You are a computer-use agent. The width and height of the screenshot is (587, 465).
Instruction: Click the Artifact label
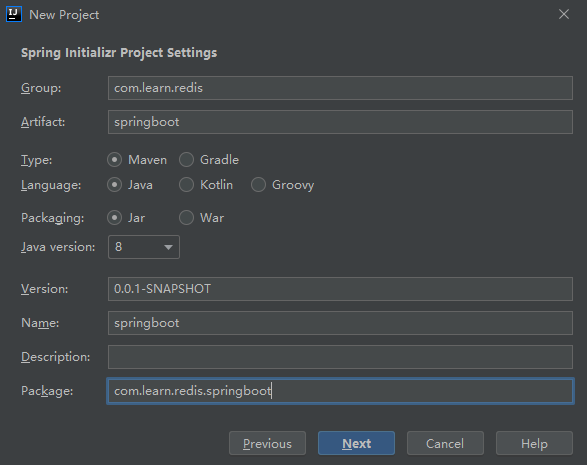click(x=43, y=122)
